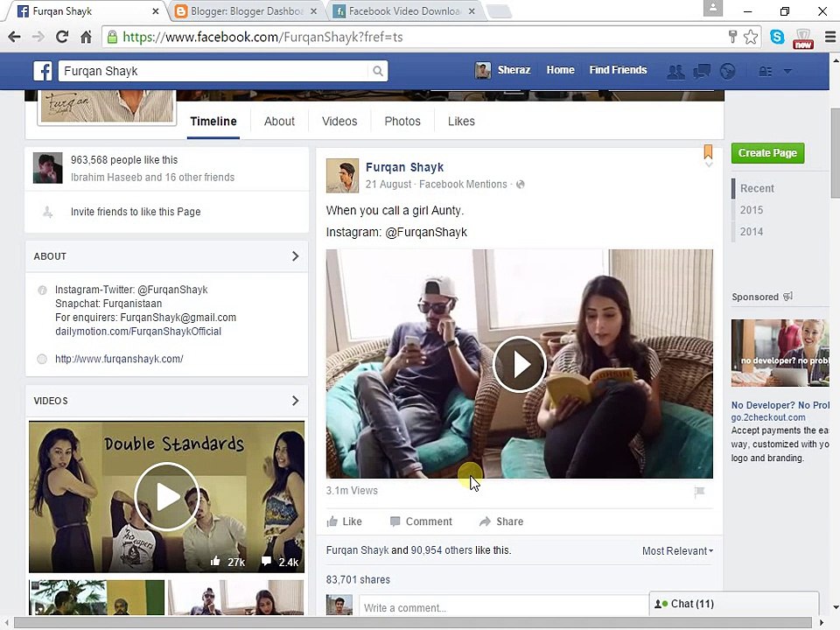Open go.2checkout.com ad link
The image size is (840, 630).
click(x=767, y=418)
